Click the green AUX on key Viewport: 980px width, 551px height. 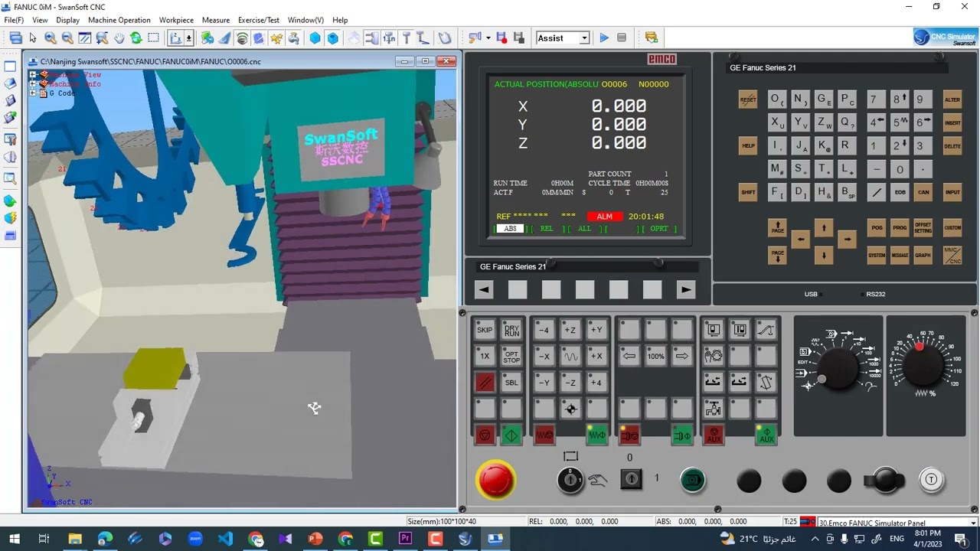pyautogui.click(x=766, y=435)
